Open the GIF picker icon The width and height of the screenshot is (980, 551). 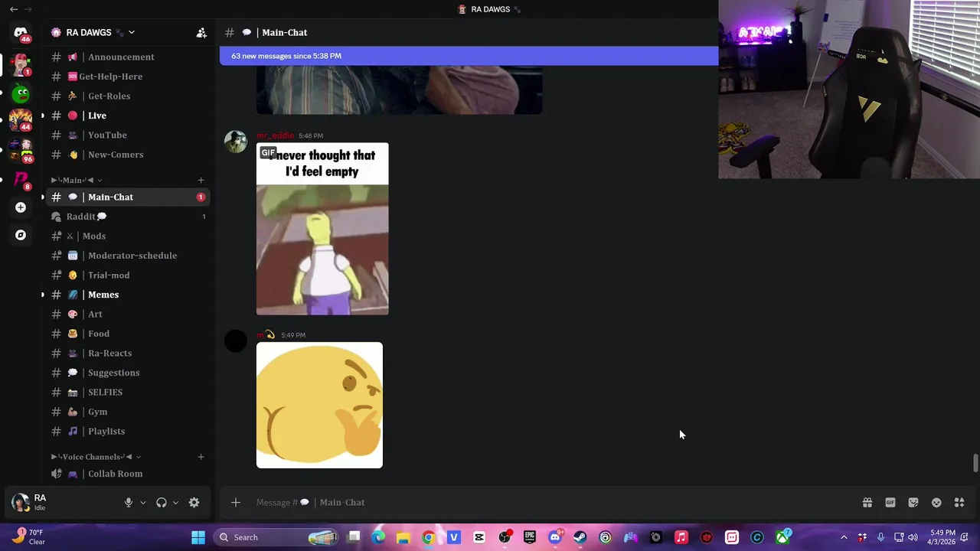pyautogui.click(x=890, y=503)
